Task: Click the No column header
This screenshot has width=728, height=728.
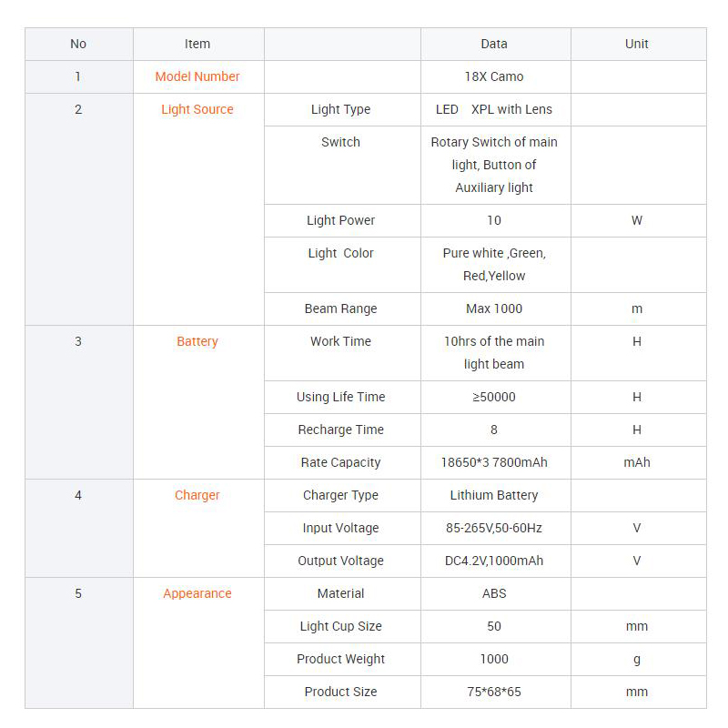Action: click(x=78, y=44)
